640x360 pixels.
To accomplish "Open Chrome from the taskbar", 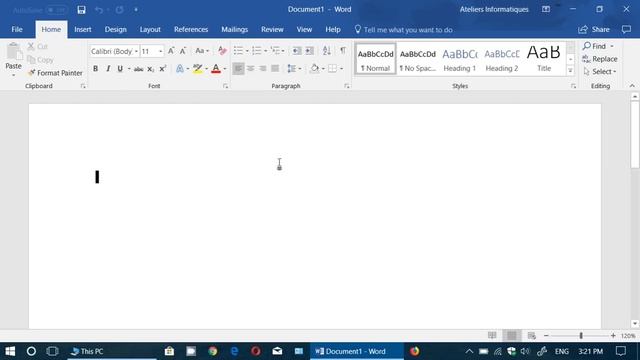I will [213, 351].
